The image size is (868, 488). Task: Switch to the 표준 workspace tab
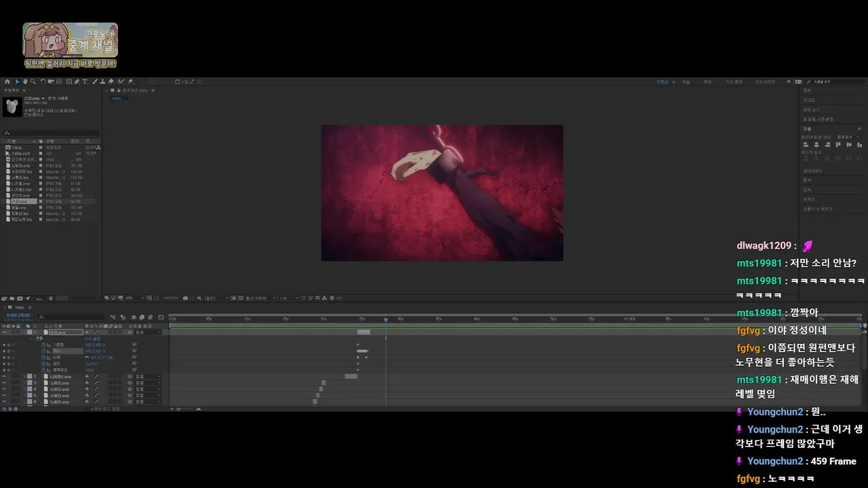(708, 81)
